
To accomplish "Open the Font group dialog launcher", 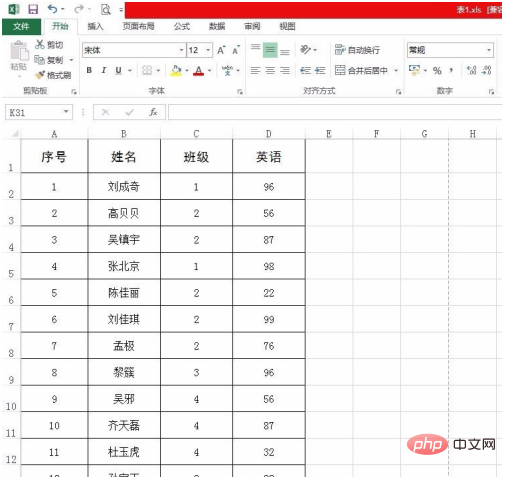I will pyautogui.click(x=240, y=92).
